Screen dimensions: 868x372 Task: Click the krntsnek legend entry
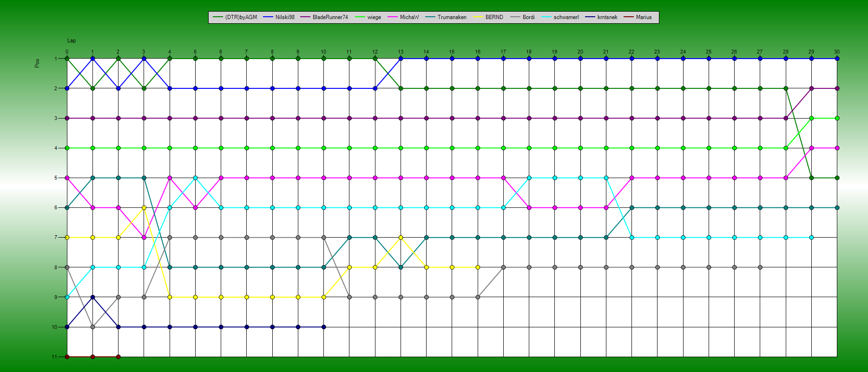(601, 17)
